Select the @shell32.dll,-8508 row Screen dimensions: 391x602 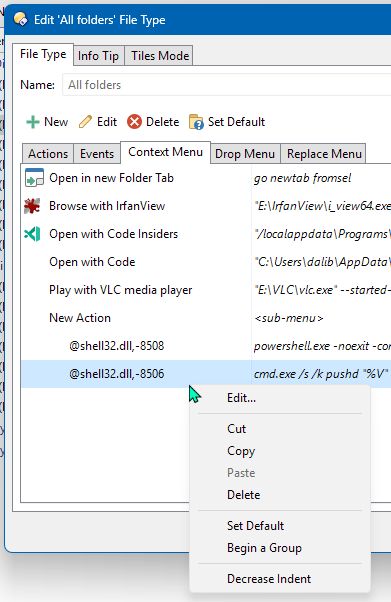point(206,346)
